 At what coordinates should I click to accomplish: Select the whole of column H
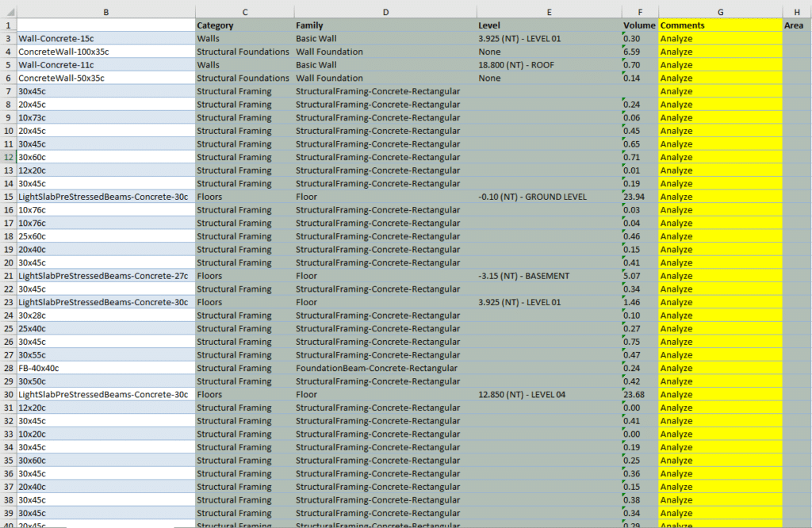click(x=797, y=12)
